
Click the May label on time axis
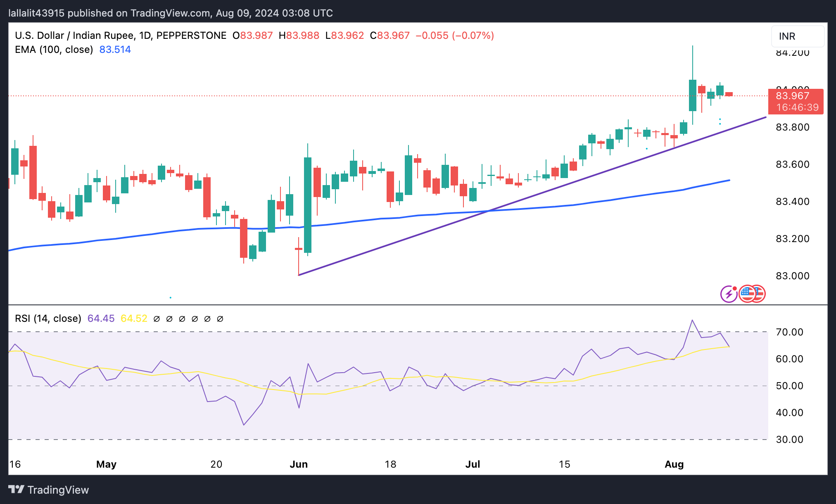click(106, 464)
